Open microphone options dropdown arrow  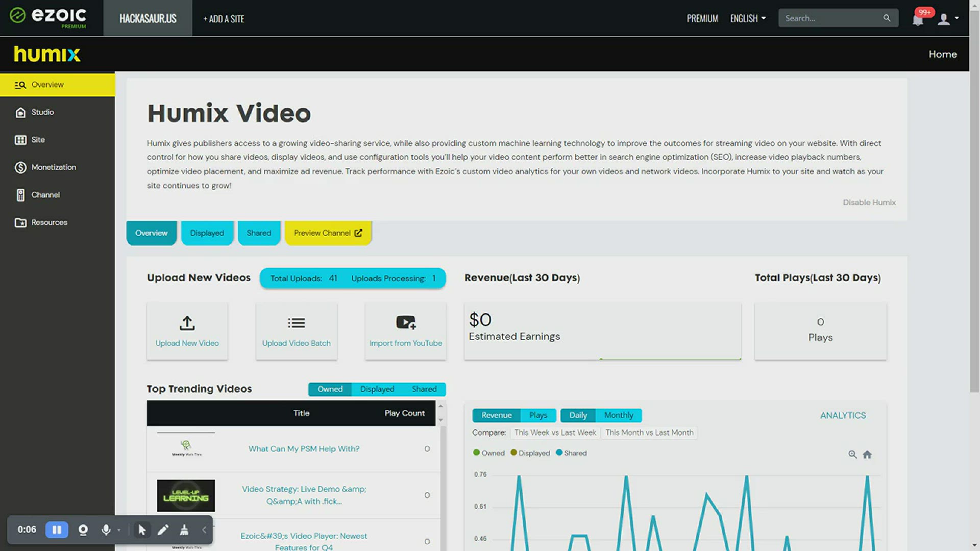(x=119, y=530)
